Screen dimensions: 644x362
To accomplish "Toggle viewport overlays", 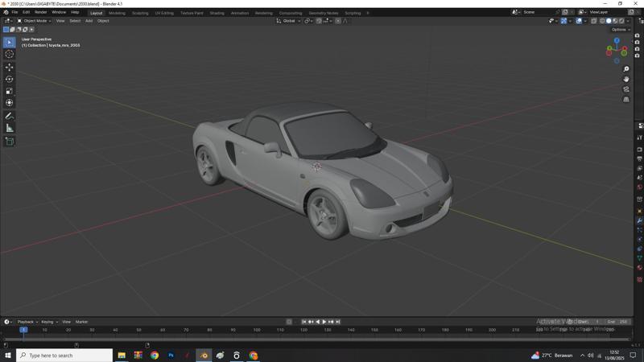I will tap(579, 21).
